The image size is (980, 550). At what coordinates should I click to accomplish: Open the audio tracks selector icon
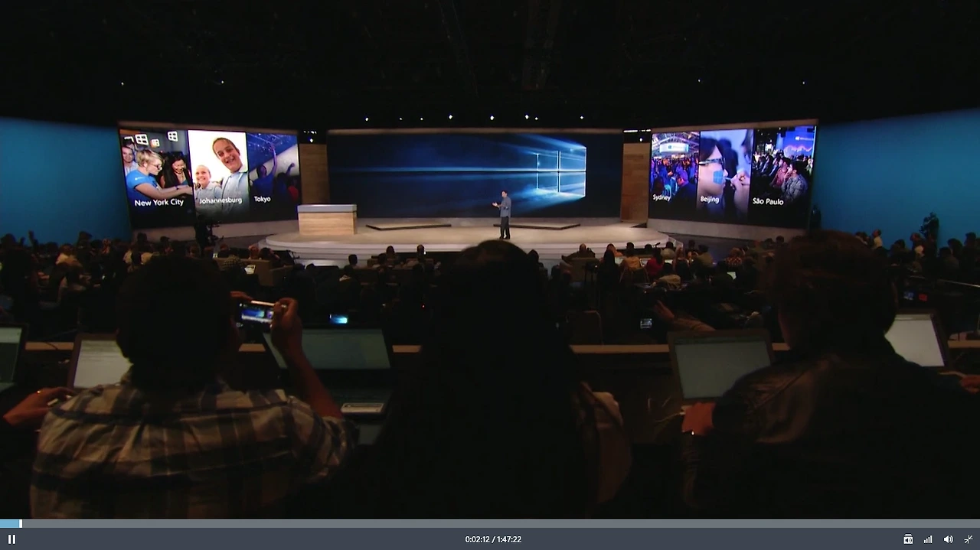pos(908,539)
